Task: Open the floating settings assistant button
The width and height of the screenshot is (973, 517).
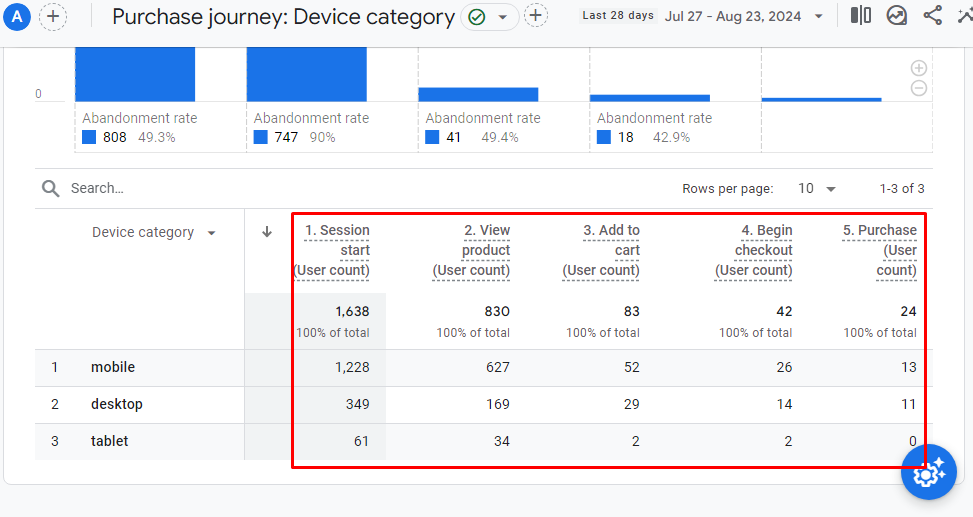Action: click(x=928, y=472)
